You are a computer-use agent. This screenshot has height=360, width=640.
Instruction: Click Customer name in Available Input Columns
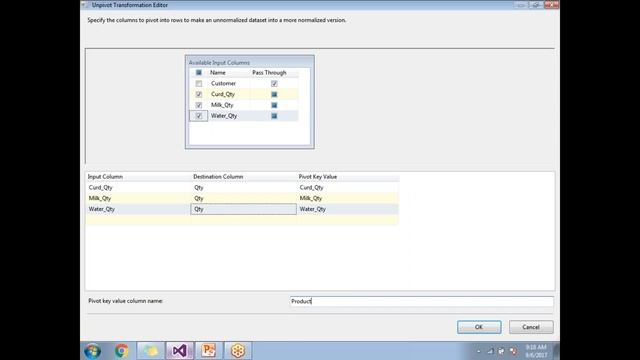pos(223,84)
